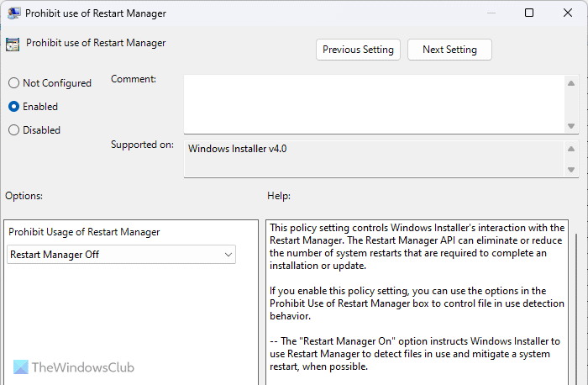This screenshot has height=385, width=588.
Task: Click the Help description text pane
Action: 416,303
